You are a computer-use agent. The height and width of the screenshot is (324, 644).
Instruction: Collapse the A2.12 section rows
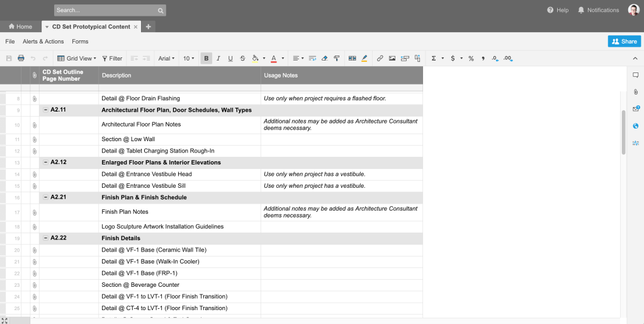(45, 163)
